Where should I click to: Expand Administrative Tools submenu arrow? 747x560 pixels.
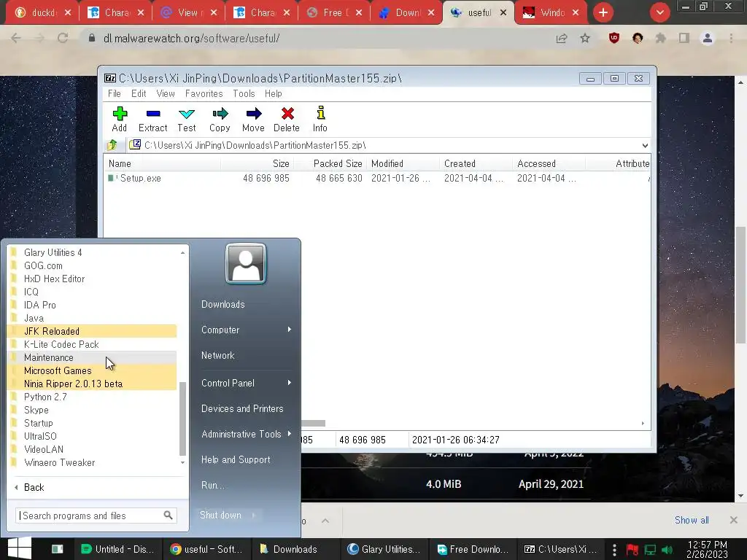289,434
